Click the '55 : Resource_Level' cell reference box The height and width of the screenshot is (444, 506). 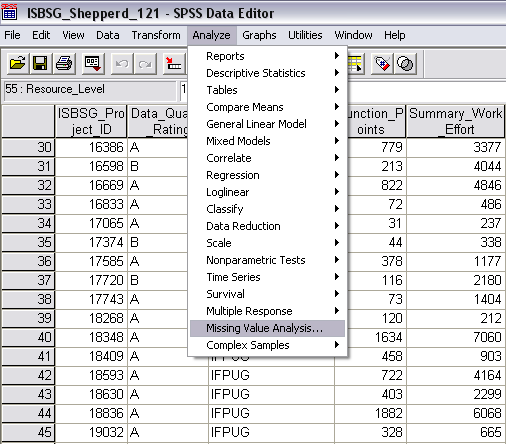click(x=90, y=90)
